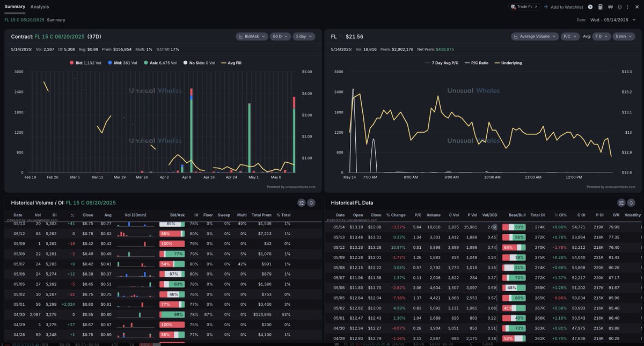Click the FL 15 C 06/20/2025 contract title link

coord(60,37)
